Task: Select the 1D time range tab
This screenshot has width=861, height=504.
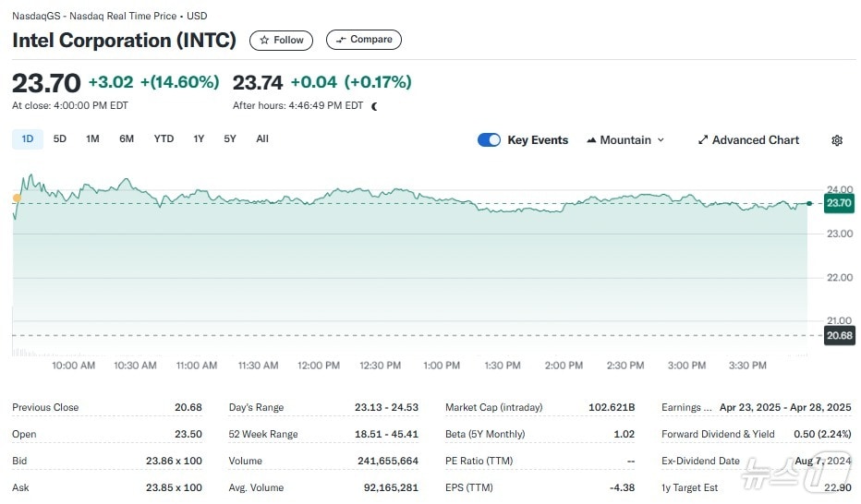Action: coord(27,139)
